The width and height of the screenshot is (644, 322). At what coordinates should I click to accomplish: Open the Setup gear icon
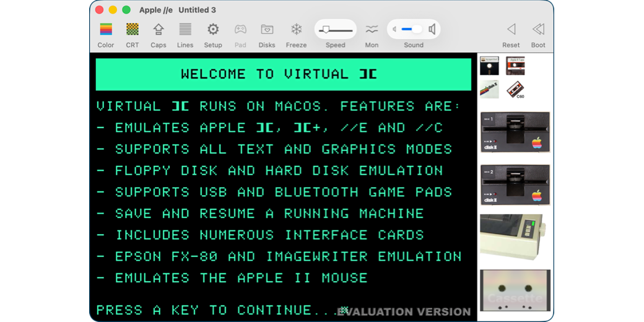pos(213,29)
